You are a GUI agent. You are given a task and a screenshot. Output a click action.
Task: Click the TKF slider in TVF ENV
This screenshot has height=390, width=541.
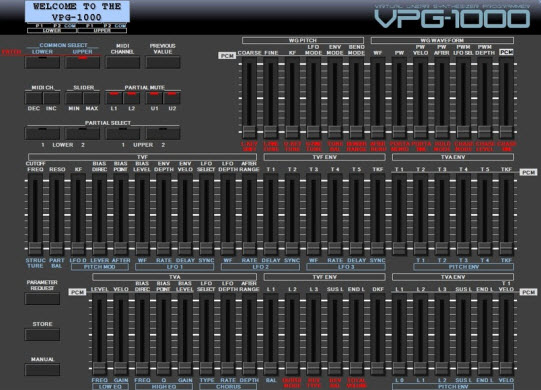pyautogui.click(x=377, y=214)
